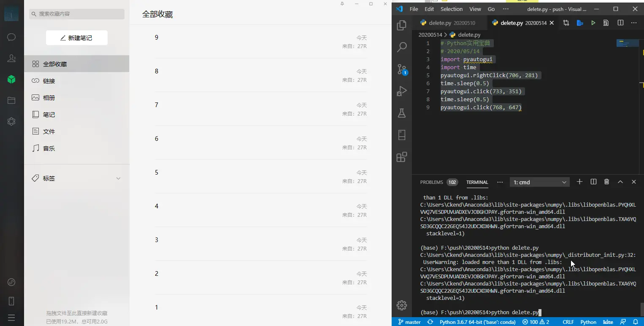Open the VS Code Explorer icon

coord(402,25)
